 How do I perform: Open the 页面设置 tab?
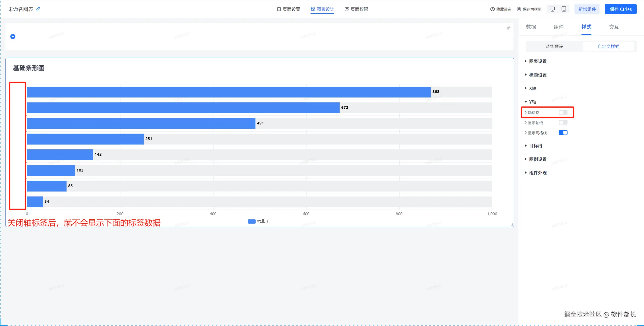(289, 9)
